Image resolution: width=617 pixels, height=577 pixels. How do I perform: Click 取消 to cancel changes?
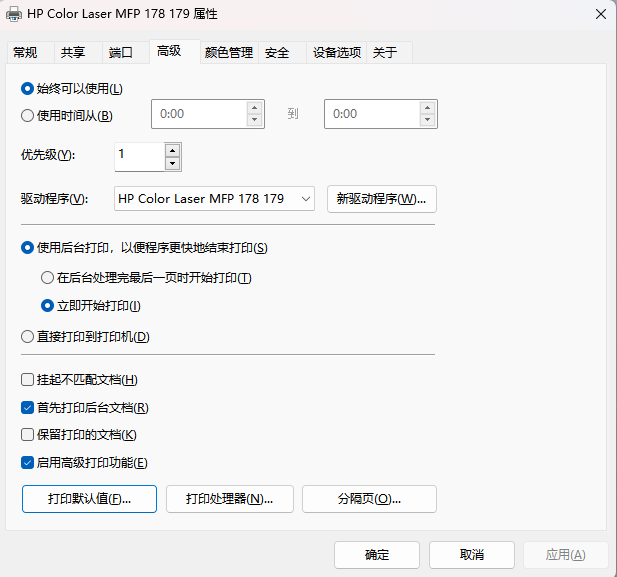472,555
